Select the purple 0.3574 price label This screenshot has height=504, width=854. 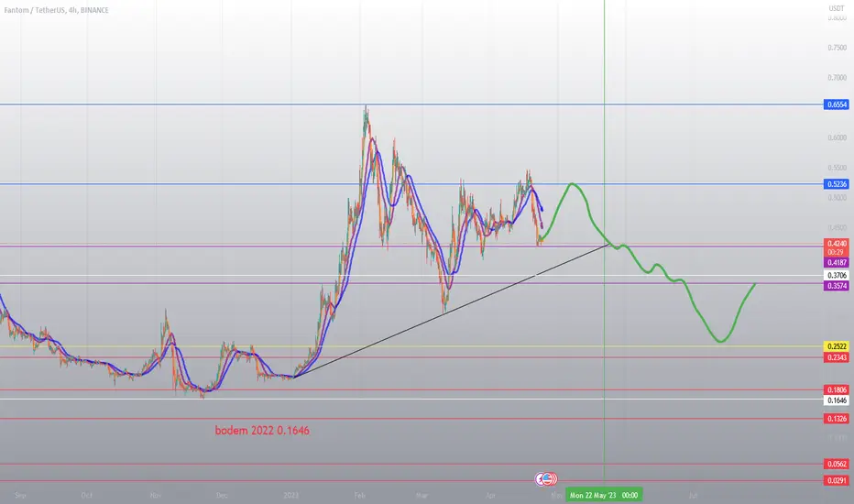pos(837,286)
